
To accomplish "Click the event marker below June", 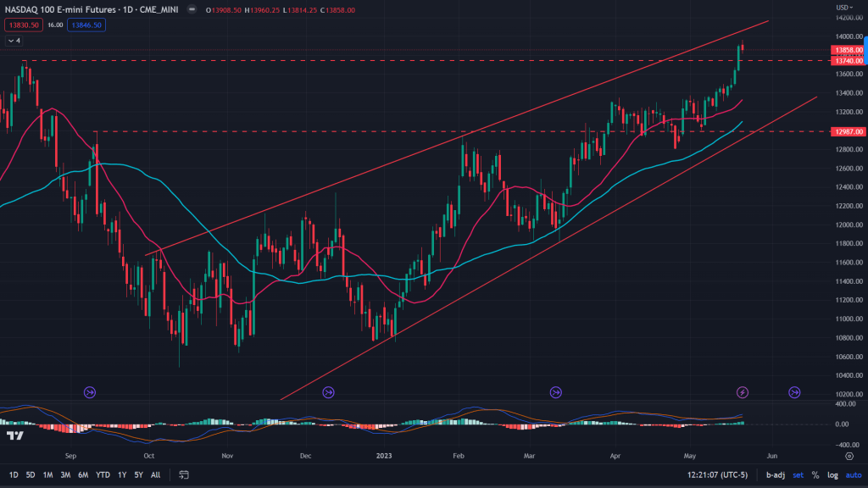I will pos(795,392).
